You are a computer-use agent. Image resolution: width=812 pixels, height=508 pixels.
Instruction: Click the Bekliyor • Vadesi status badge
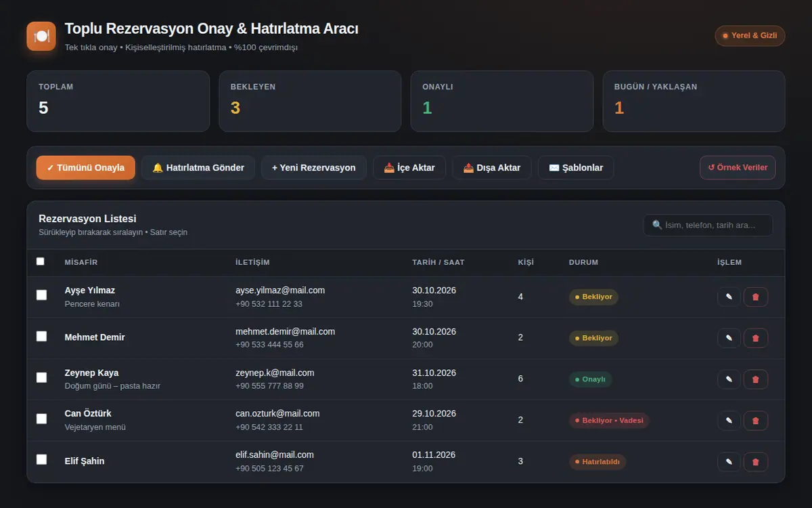click(609, 421)
